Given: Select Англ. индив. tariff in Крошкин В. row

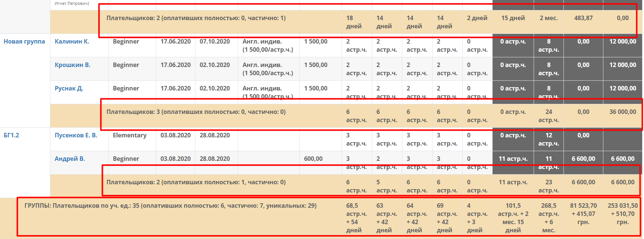Looking at the screenshot, I should tap(268, 69).
